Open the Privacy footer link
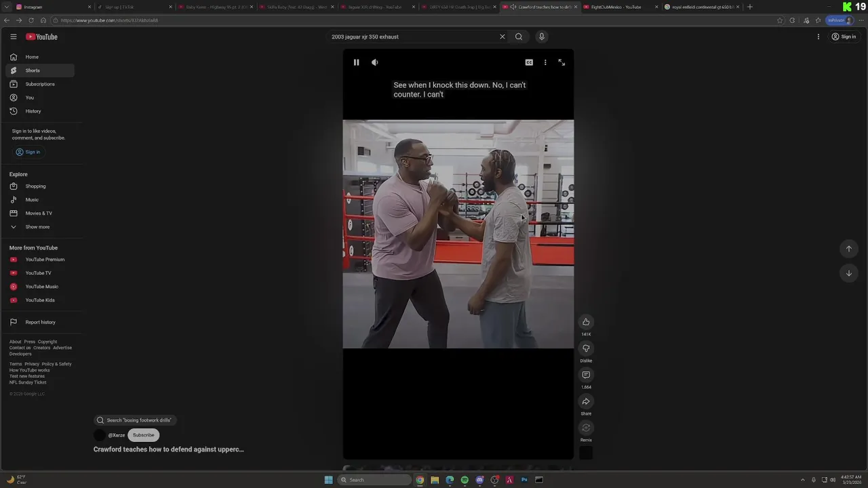Viewport: 868px width, 488px height. [x=31, y=364]
